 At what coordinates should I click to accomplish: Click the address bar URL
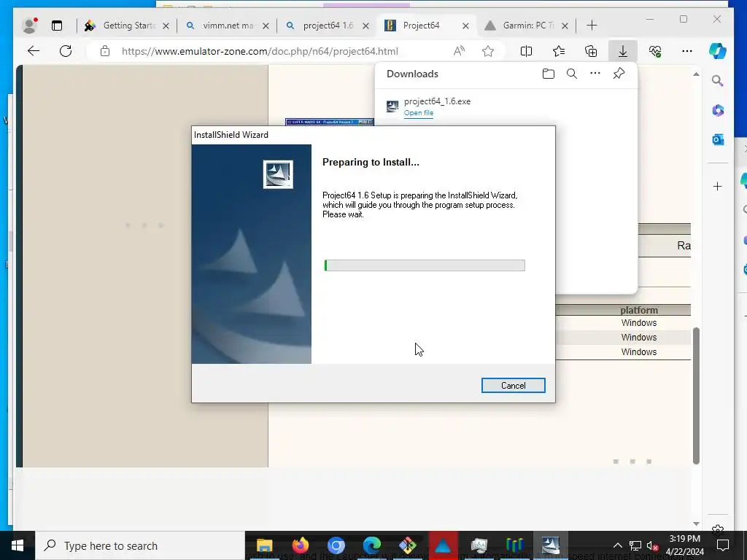[260, 52]
